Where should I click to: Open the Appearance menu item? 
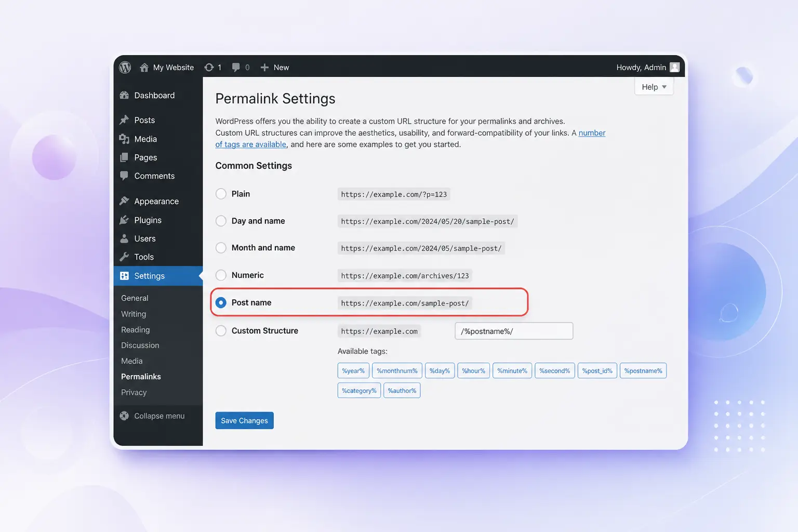click(156, 201)
